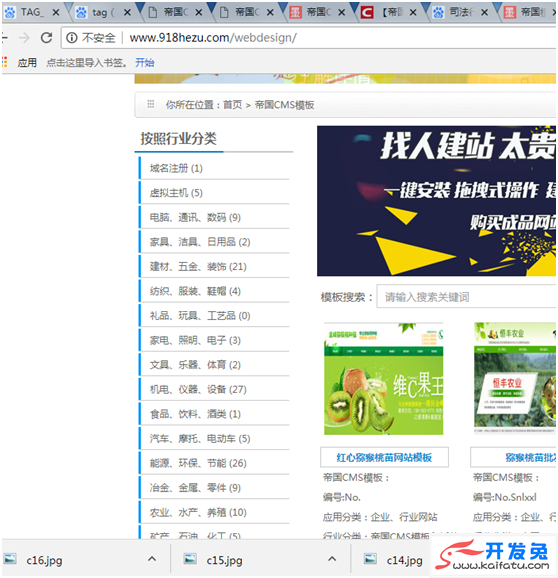Click the forward navigation arrow
Viewport: 558px width, 578px height.
pos(24,38)
